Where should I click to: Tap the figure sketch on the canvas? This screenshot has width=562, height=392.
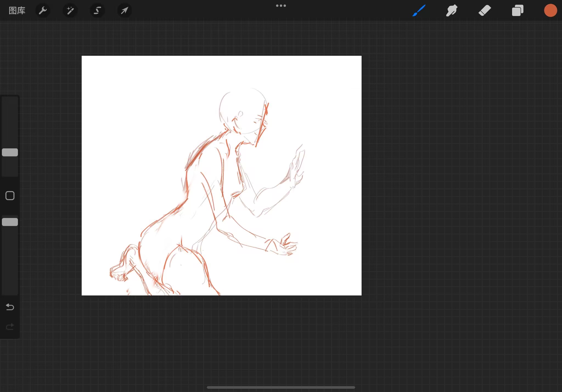pyautogui.click(x=209, y=192)
